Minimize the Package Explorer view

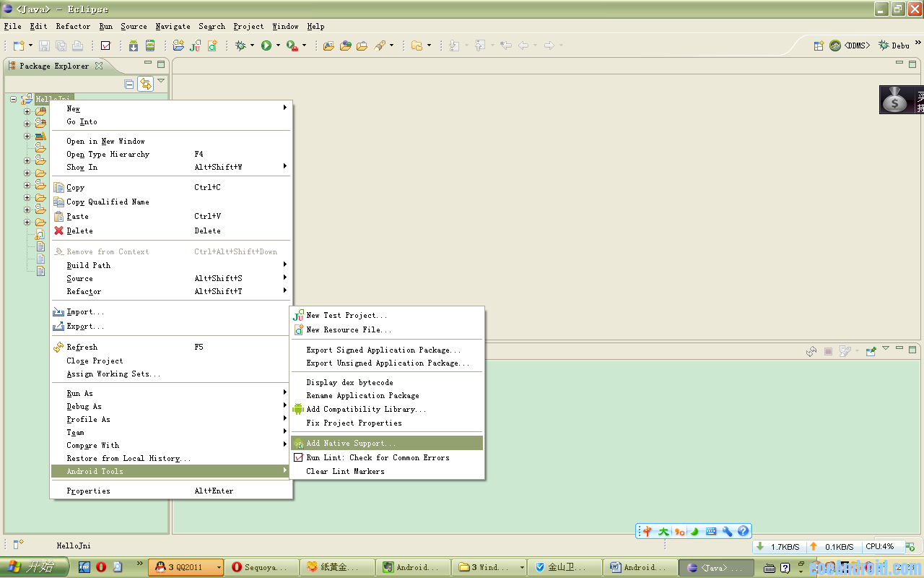tap(149, 64)
